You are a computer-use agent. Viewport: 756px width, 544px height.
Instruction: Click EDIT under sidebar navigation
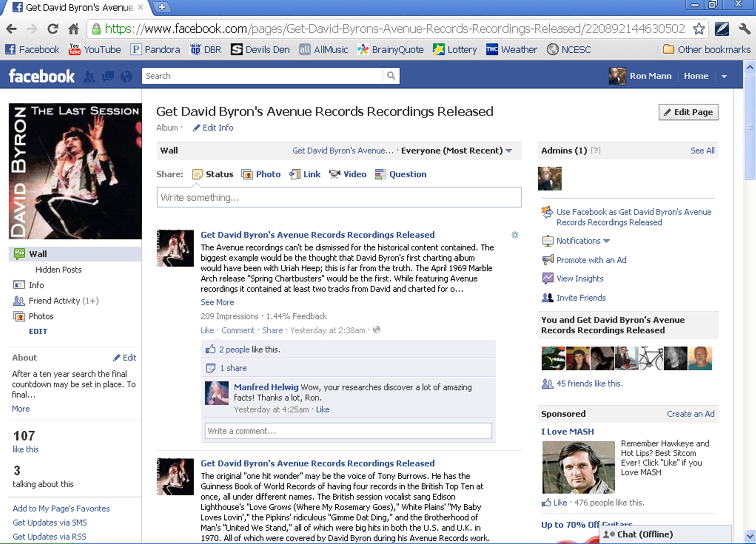[x=38, y=331]
